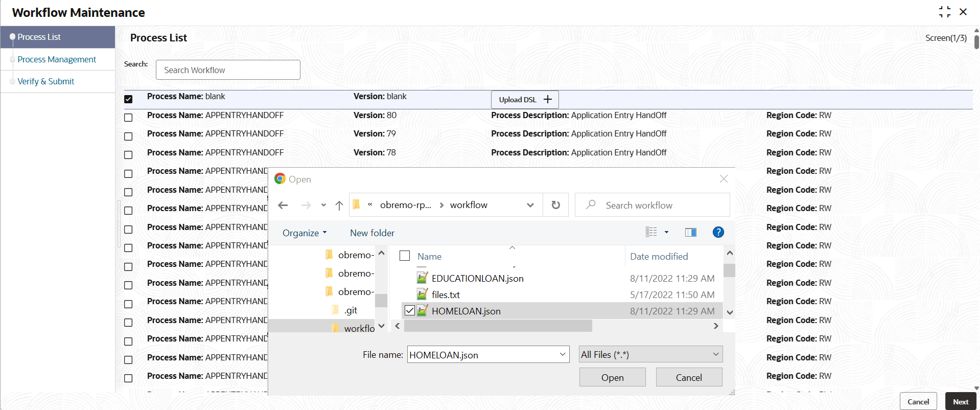Click the folder tree scroll-up arrow
The height and width of the screenshot is (410, 980).
(x=381, y=253)
